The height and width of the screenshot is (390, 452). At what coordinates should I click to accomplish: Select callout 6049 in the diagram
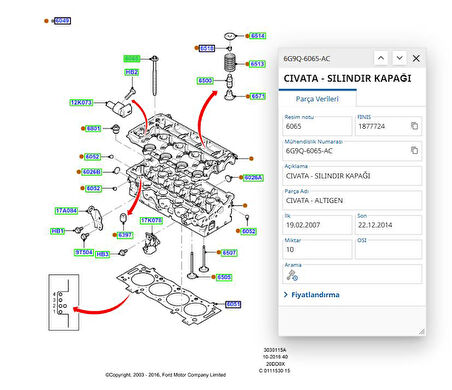click(x=62, y=21)
